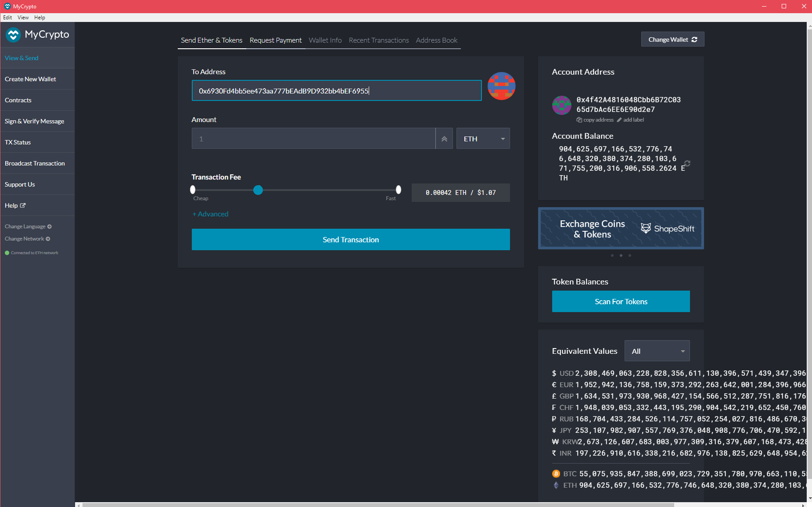Open the Change Language option
This screenshot has height=507, width=812.
28,227
